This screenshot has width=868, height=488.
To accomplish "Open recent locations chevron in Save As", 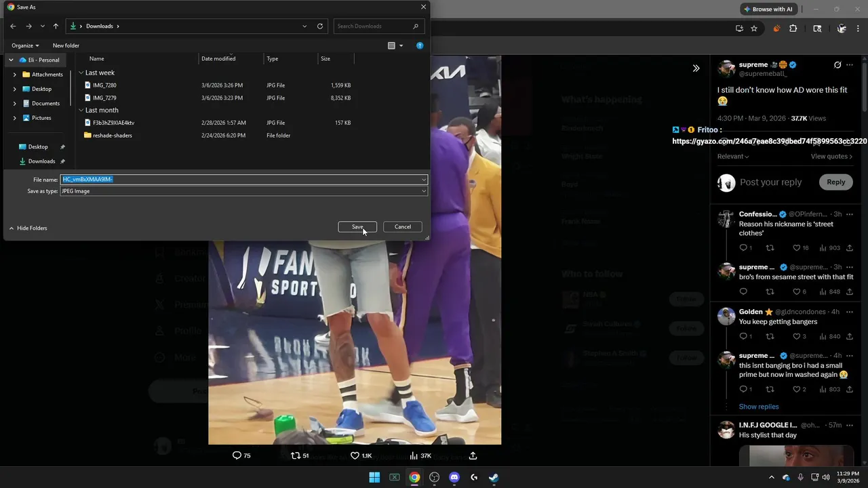I will [42, 26].
